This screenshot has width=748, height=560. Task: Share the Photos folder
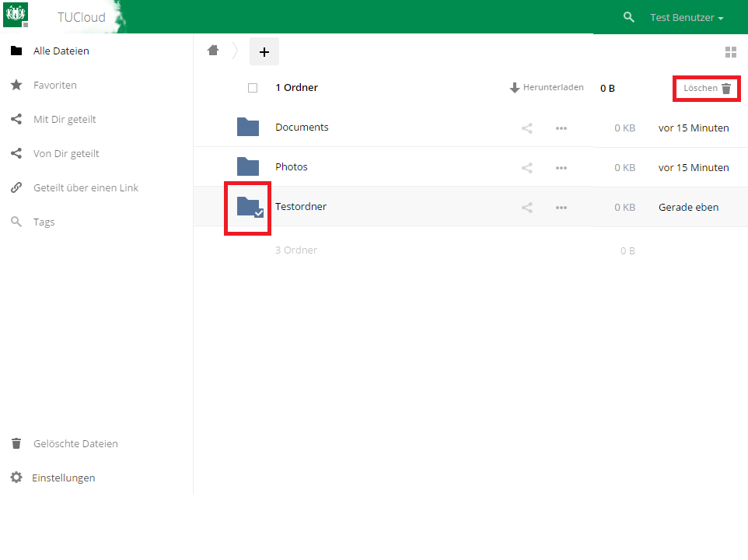coord(527,168)
